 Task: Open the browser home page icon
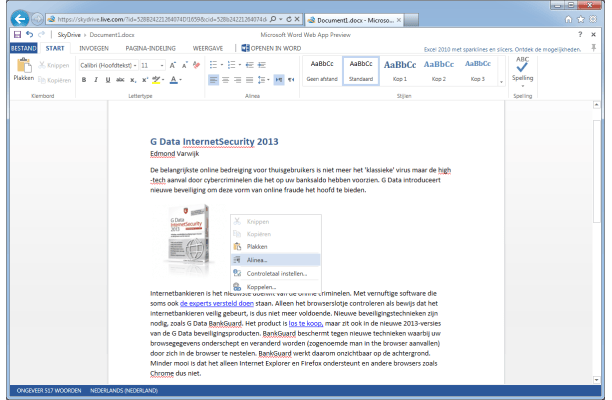click(x=568, y=19)
